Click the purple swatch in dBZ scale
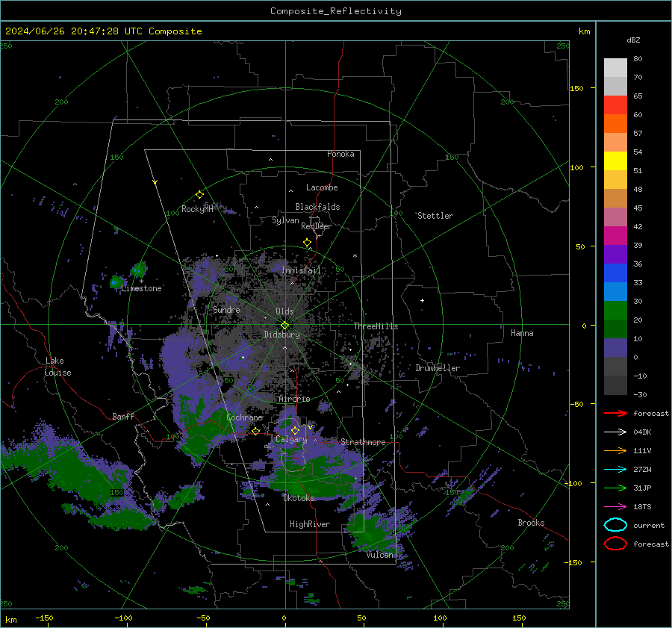Screen dimensions: 672x628 [615, 254]
